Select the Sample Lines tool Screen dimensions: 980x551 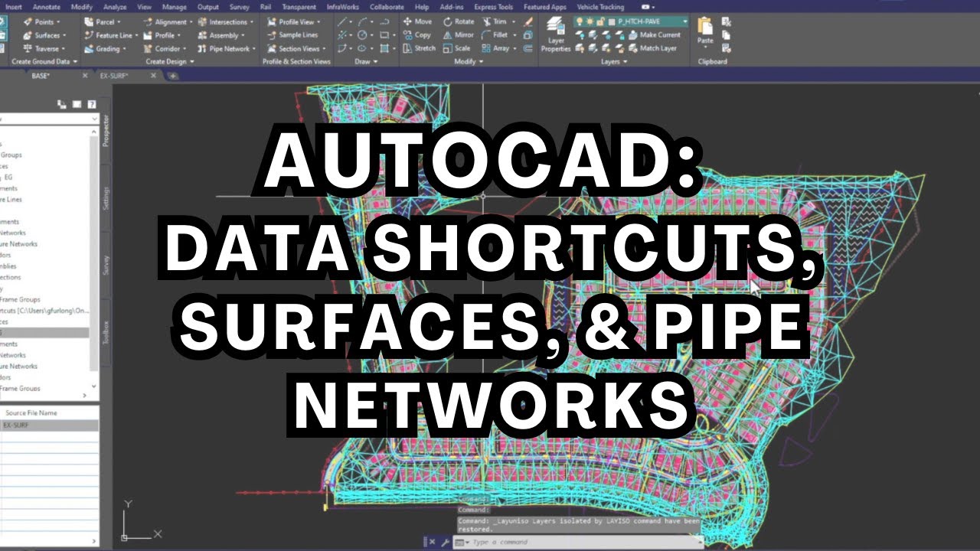pyautogui.click(x=292, y=34)
